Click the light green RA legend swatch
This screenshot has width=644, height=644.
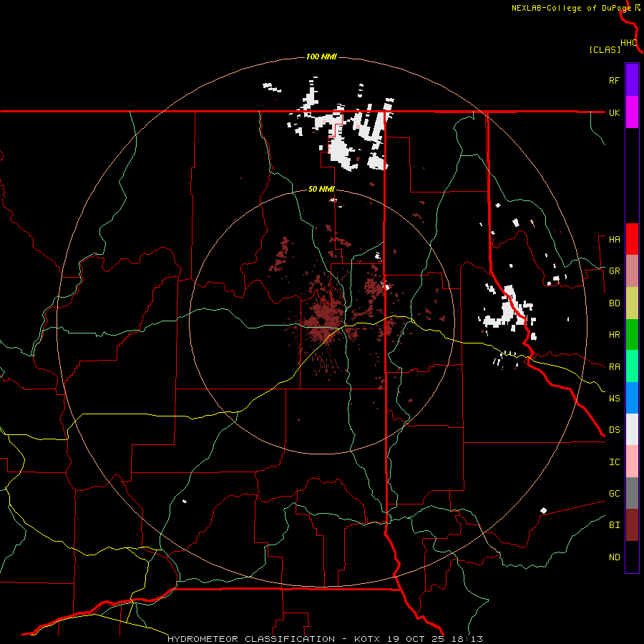(632, 366)
